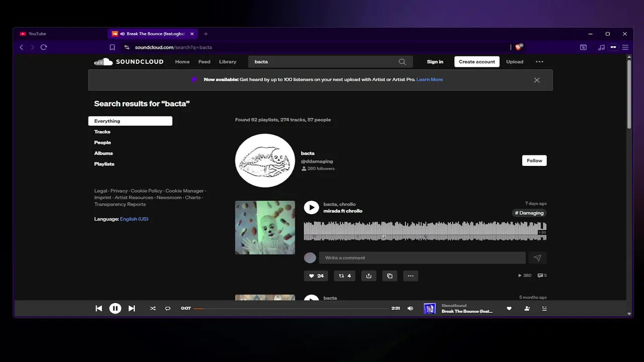Click the Sign in button
The height and width of the screenshot is (362, 644).
click(x=435, y=62)
